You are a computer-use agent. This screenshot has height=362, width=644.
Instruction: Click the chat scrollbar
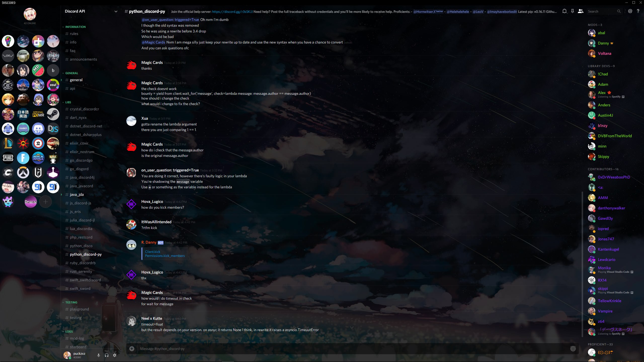click(582, 264)
